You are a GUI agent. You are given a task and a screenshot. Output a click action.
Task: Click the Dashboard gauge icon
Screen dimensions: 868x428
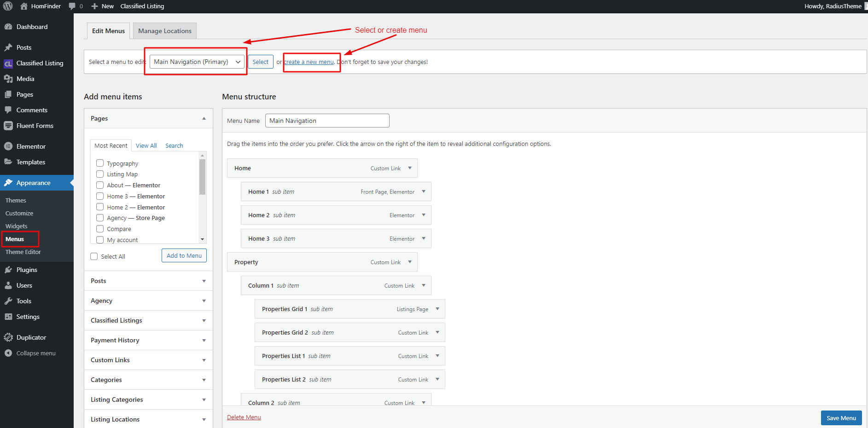pos(8,27)
